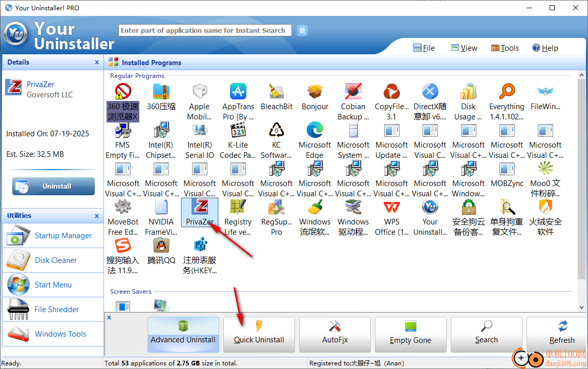Click the program list scroll down arrow
The height and width of the screenshot is (369, 588).
click(582, 307)
